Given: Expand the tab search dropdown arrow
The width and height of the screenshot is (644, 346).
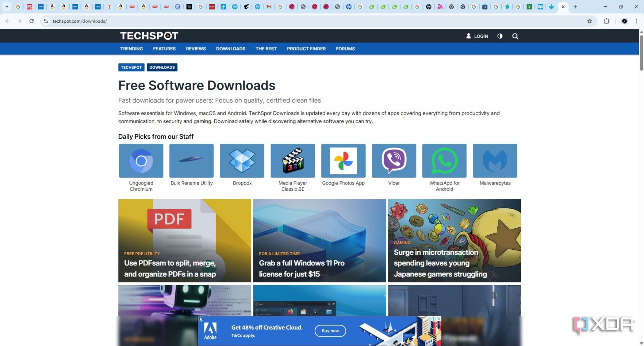Looking at the screenshot, I should 6,7.
